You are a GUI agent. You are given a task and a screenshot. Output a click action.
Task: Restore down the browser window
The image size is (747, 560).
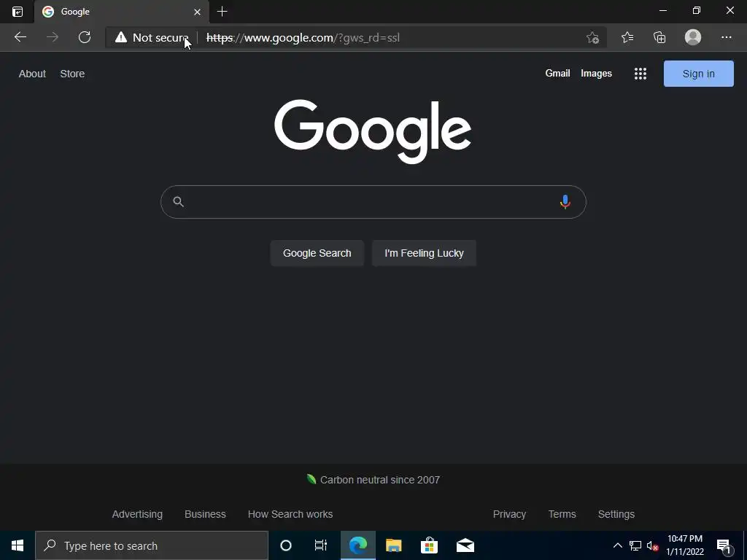[697, 10]
